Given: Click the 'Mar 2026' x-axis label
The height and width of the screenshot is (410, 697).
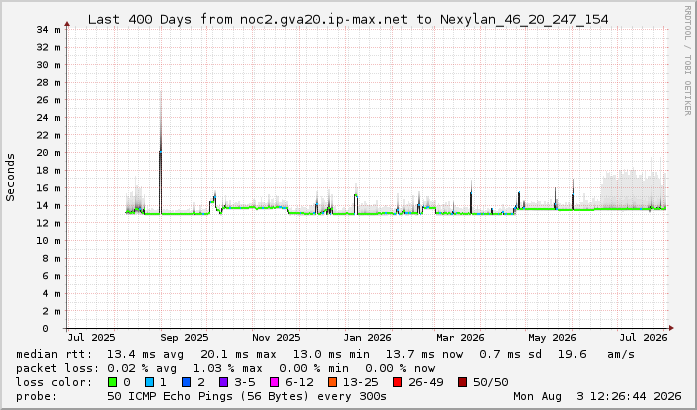Looking at the screenshot, I should pyautogui.click(x=460, y=338).
